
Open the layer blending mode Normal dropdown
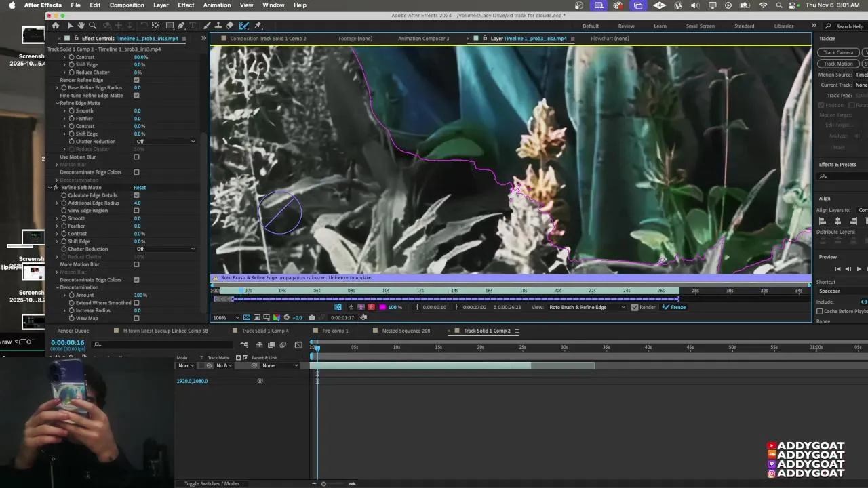(186, 366)
